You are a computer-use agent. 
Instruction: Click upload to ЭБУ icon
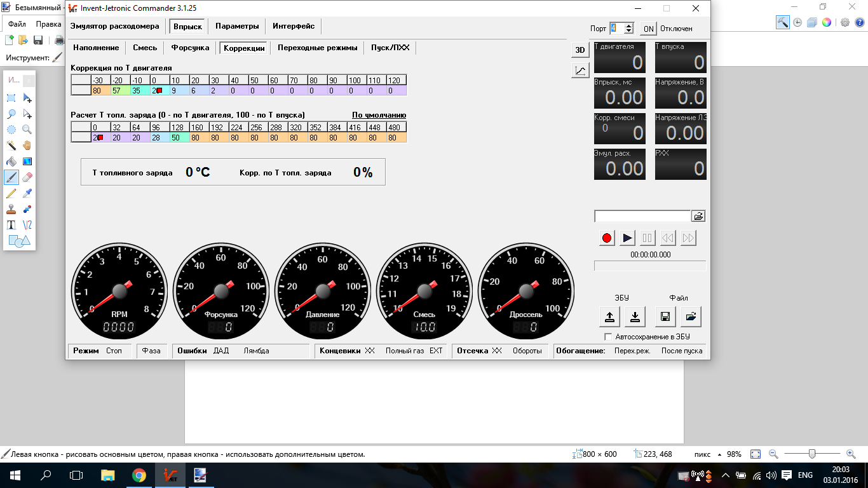click(x=609, y=316)
